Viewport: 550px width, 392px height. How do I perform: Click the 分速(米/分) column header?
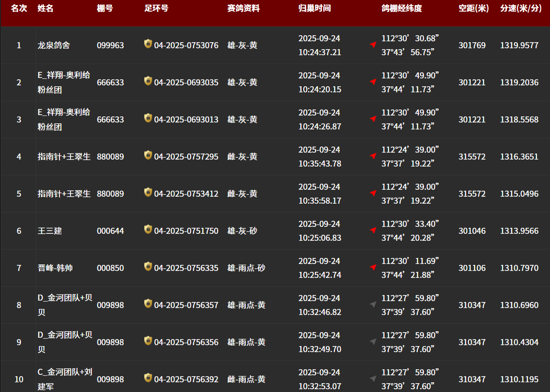coord(521,8)
